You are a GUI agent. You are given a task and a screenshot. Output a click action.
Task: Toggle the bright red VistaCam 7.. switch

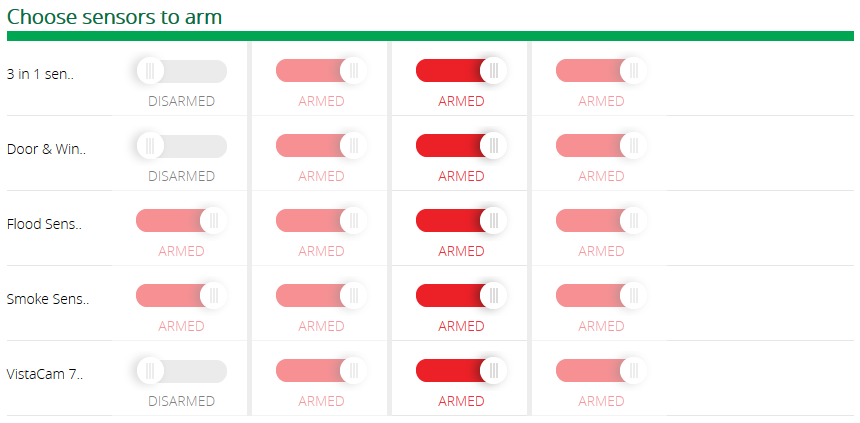tap(461, 371)
